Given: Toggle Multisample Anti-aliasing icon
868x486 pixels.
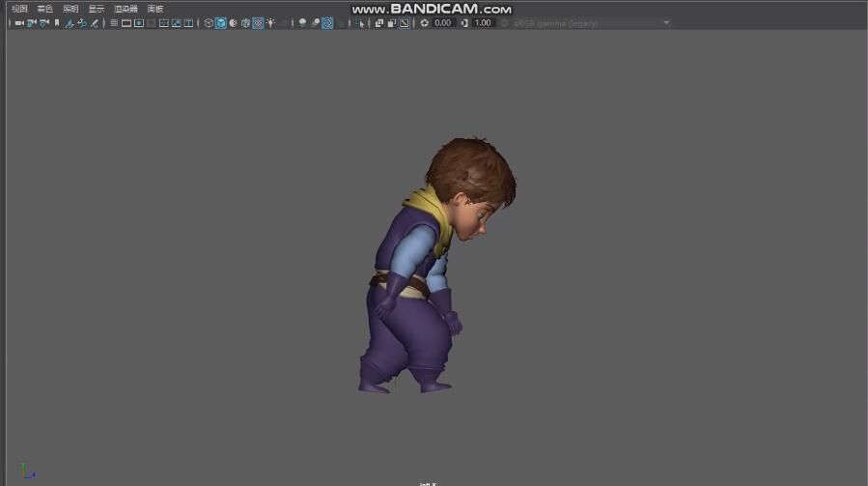Looking at the screenshot, I should (327, 23).
